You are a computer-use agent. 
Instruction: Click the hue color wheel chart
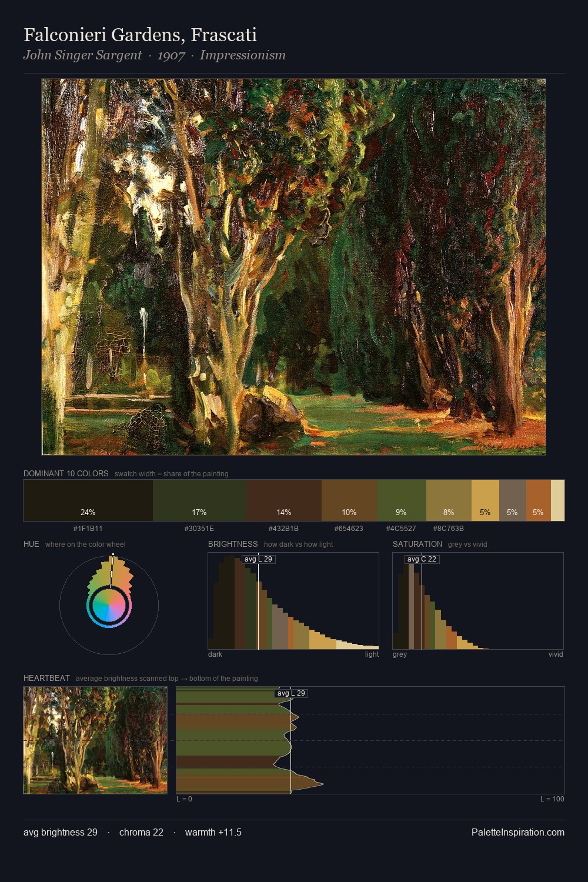(x=109, y=604)
